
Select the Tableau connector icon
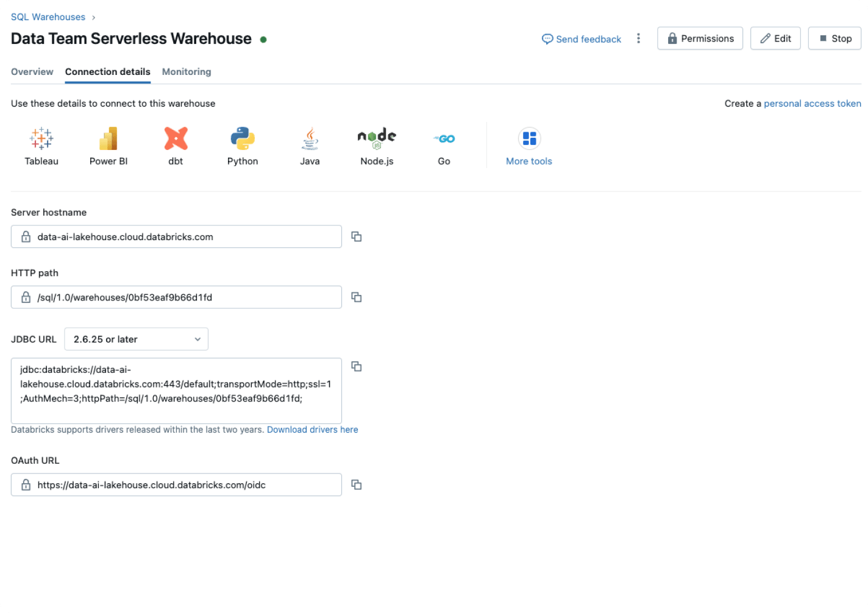(x=41, y=139)
